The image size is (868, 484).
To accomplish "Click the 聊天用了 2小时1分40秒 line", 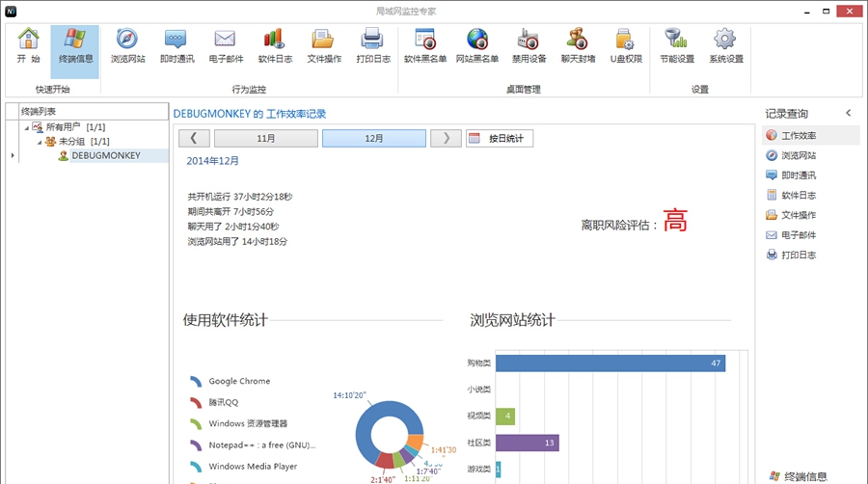I will point(233,227).
